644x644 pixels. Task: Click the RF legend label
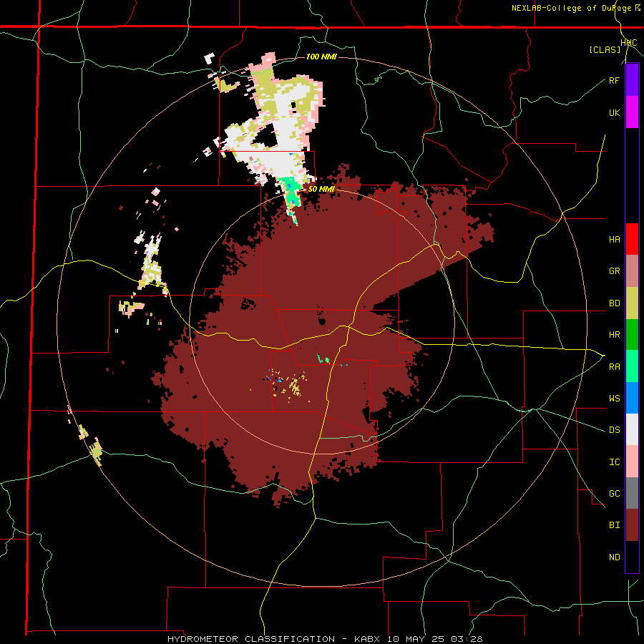click(614, 80)
